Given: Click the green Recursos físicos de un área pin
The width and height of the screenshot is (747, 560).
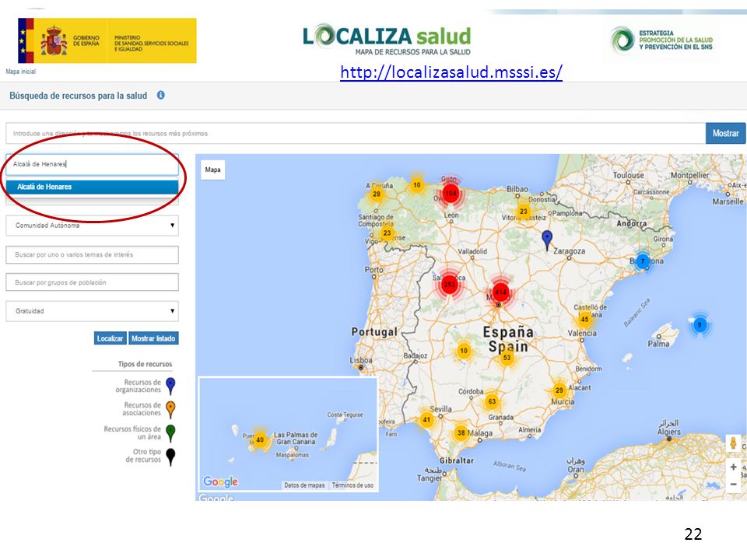Looking at the screenshot, I should point(170,433).
